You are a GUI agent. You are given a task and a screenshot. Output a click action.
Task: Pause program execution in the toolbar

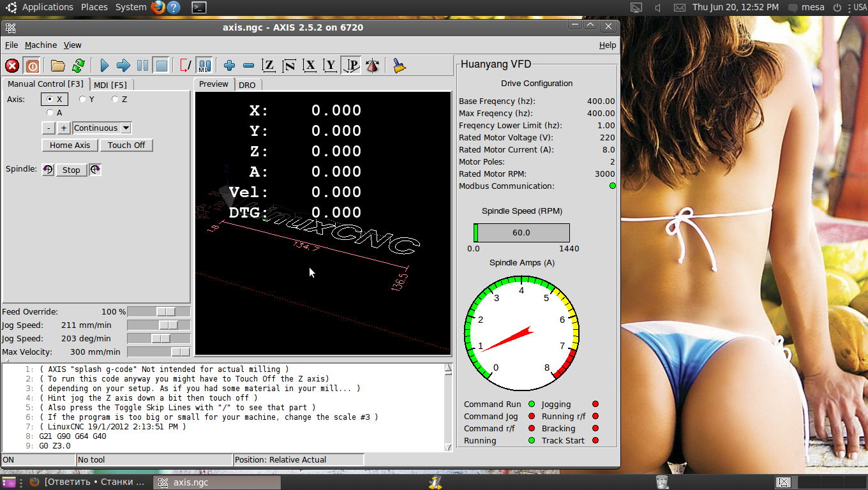(143, 66)
